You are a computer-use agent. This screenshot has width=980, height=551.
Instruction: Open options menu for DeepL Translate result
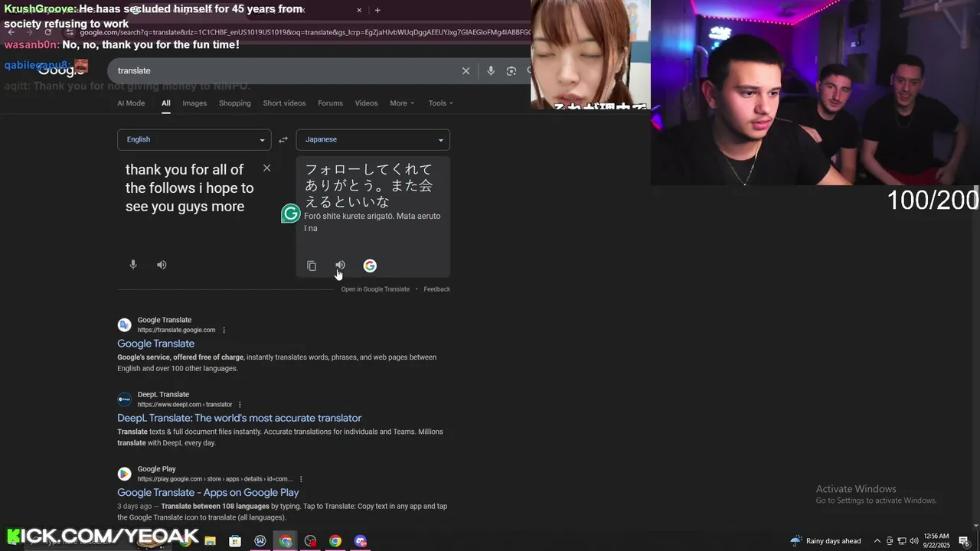click(x=240, y=404)
